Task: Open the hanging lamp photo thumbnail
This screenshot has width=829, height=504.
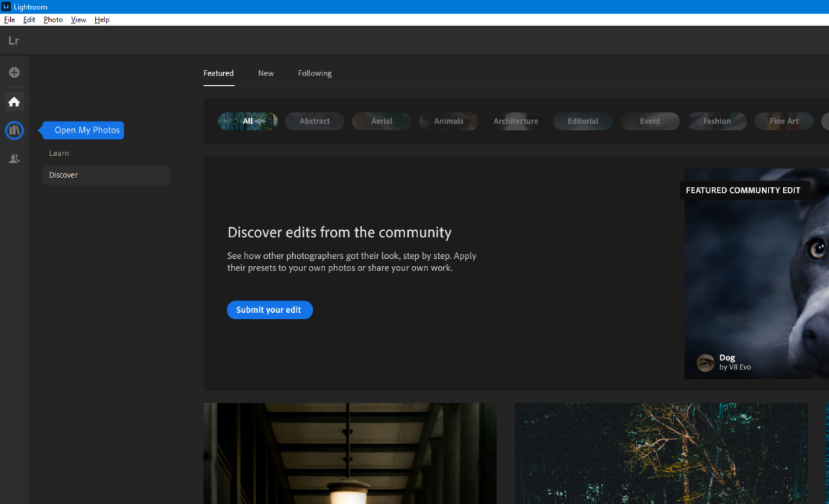Action: pyautogui.click(x=350, y=453)
